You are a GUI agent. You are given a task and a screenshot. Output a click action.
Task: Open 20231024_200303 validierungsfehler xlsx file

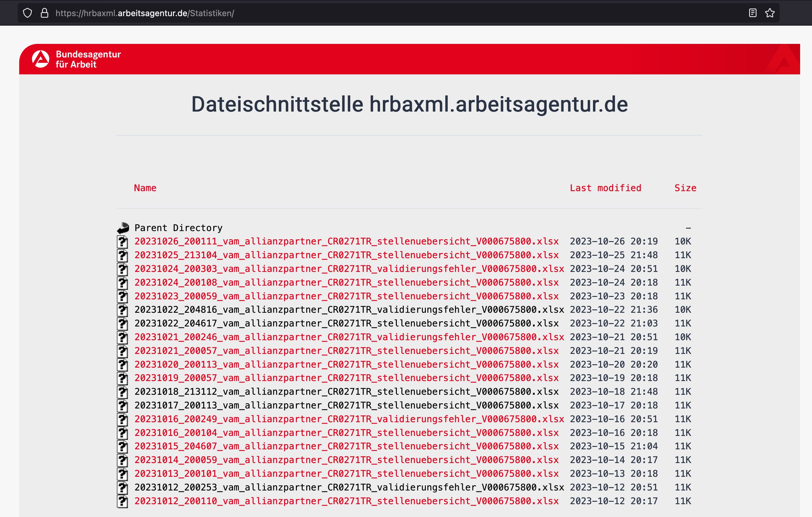click(x=349, y=269)
